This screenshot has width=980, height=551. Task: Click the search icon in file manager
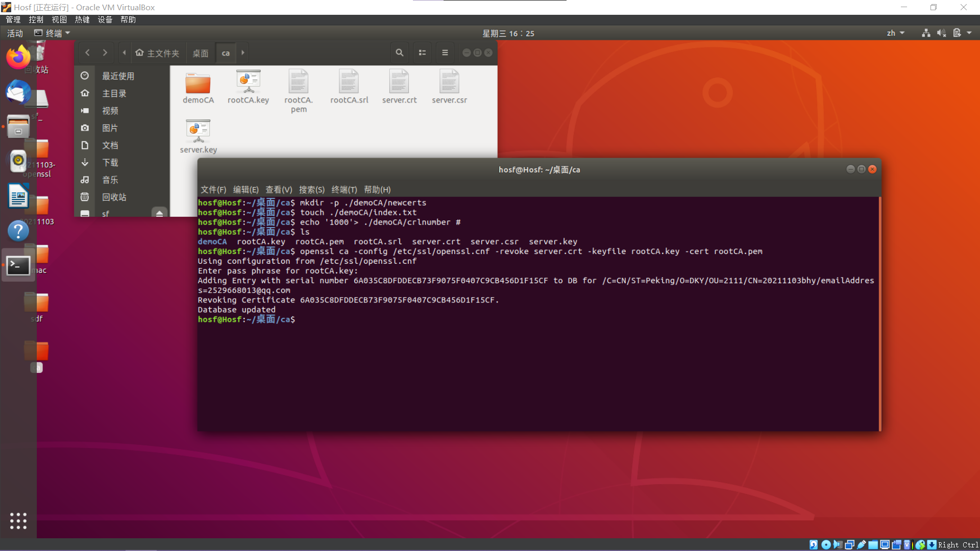point(399,53)
